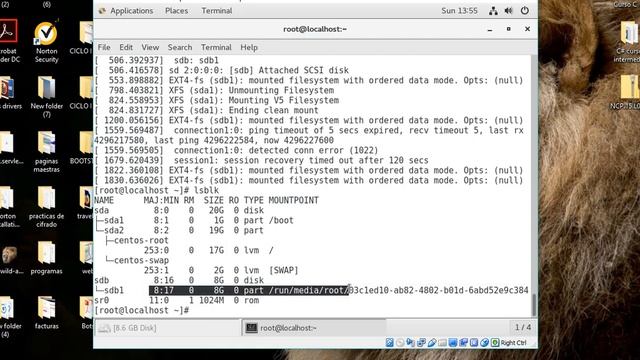Viewport: 640px width, 360px height.
Task: Click the VirtualBox video capture icon
Action: 463,342
